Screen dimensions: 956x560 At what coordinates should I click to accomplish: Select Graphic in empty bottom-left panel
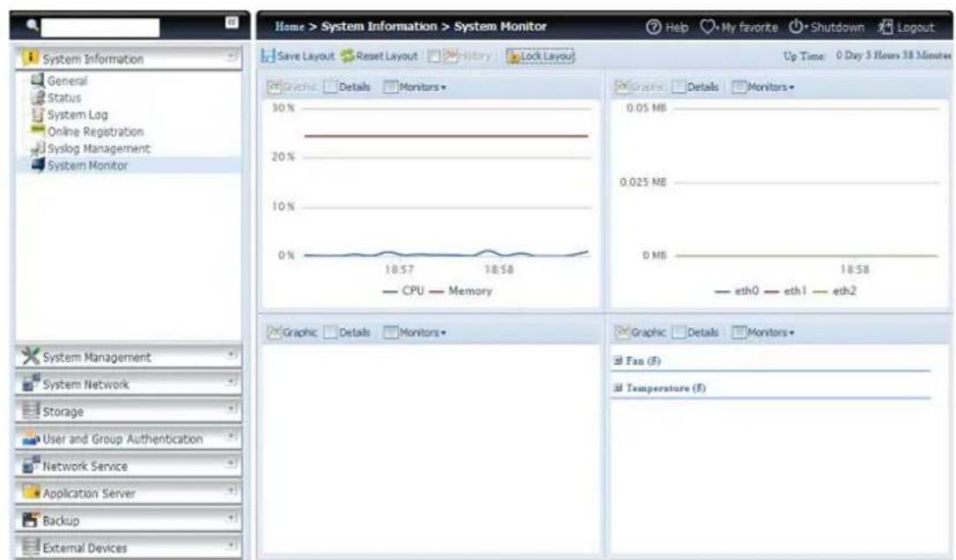[x=292, y=333]
